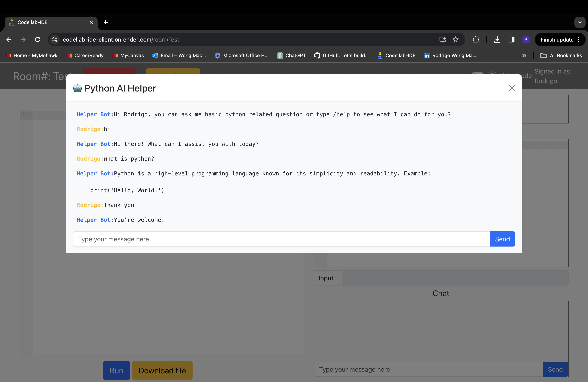Viewport: 588px width, 382px height.
Task: Open the site information icon in address bar
Action: [x=55, y=40]
